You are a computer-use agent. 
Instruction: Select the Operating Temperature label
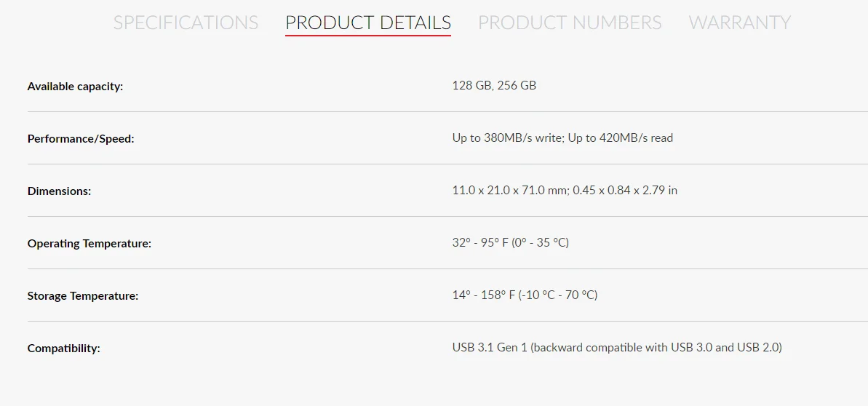point(89,244)
